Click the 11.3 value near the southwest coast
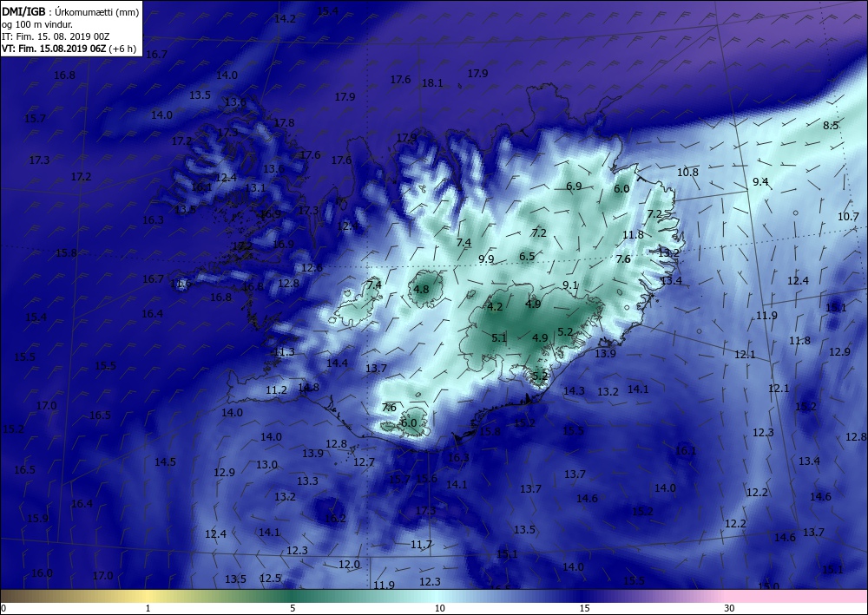This screenshot has height=615, width=868. point(285,352)
